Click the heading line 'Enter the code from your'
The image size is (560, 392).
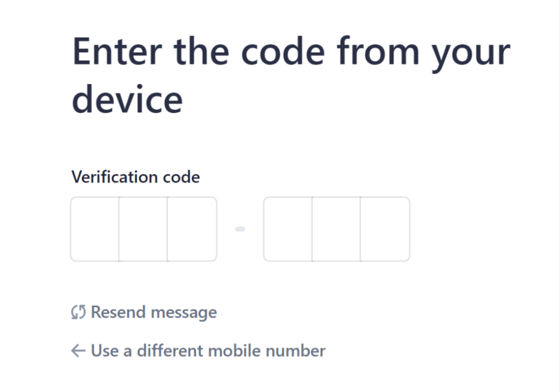coord(291,53)
